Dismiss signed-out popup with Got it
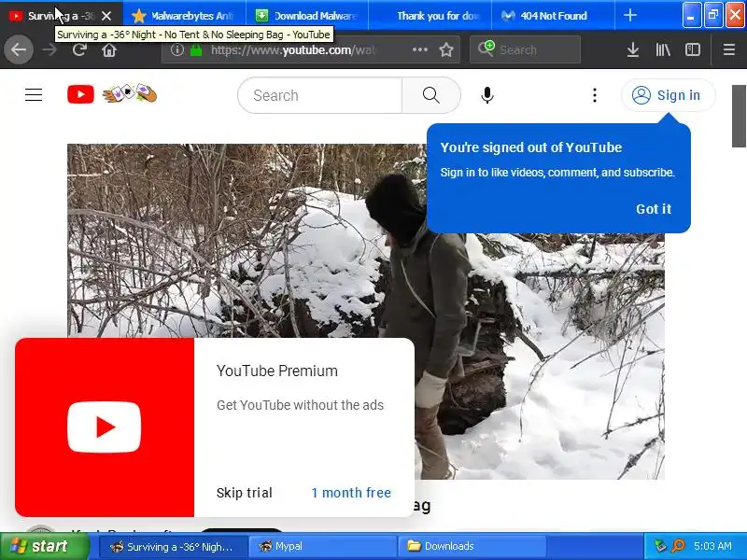 tap(654, 209)
